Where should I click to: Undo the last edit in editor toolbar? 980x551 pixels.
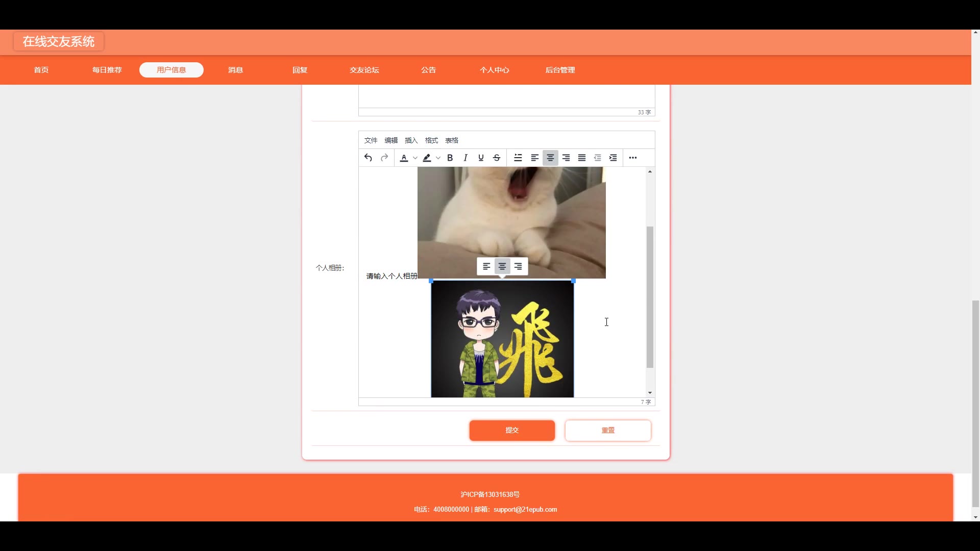[x=368, y=158]
